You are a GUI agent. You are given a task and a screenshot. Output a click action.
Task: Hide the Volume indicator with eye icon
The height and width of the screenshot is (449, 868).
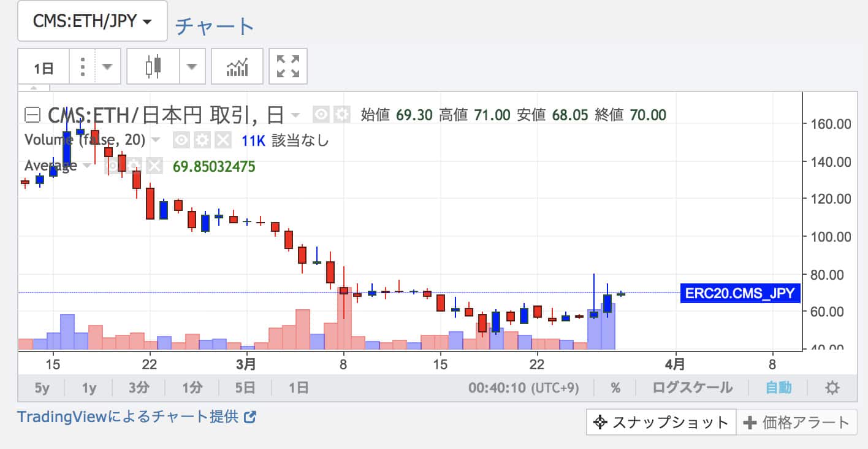pyautogui.click(x=181, y=140)
